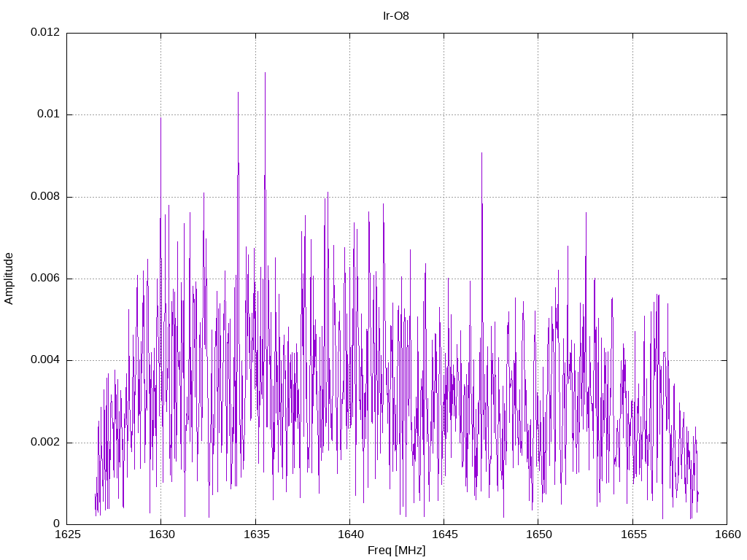Click the spectrum peak at 1630 MHz
This screenshot has width=747, height=560.
[x=160, y=119]
